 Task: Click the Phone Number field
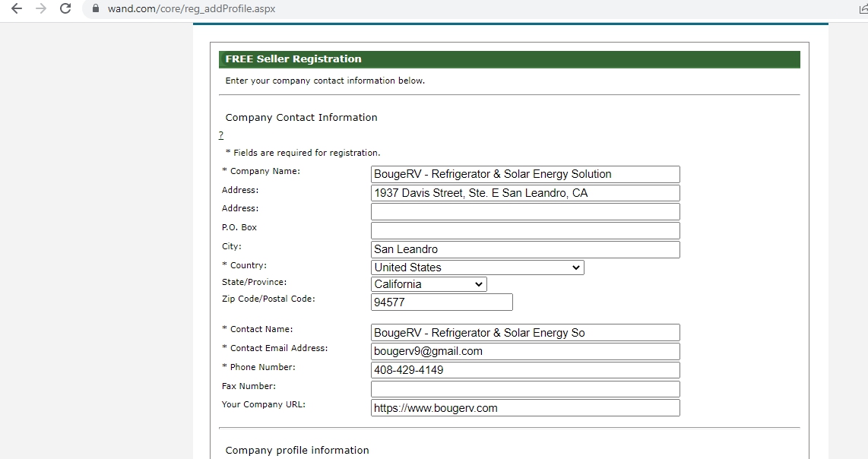524,370
